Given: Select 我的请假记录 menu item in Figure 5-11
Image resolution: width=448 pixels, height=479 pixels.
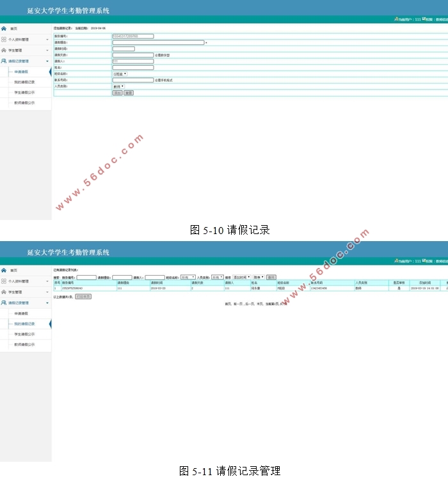Looking at the screenshot, I should click(x=24, y=324).
